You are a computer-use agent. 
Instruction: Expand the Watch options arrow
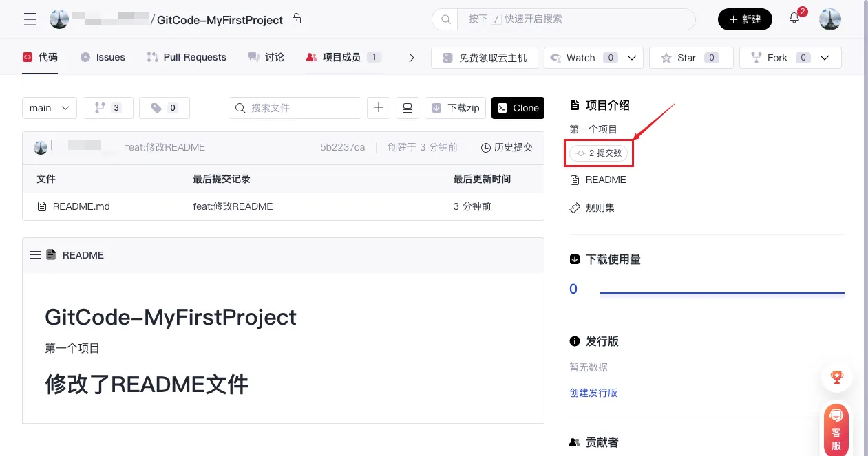click(632, 58)
